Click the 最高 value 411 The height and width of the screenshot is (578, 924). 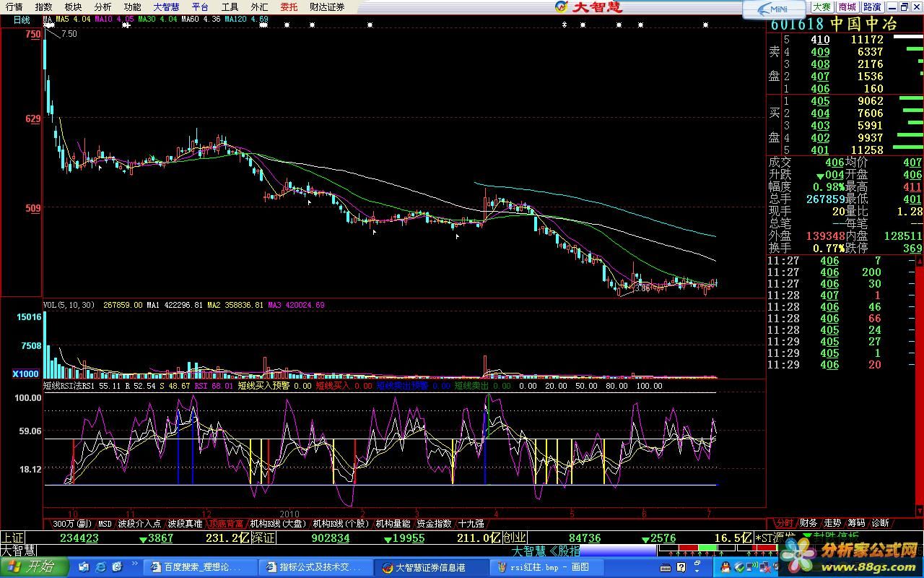(x=912, y=187)
